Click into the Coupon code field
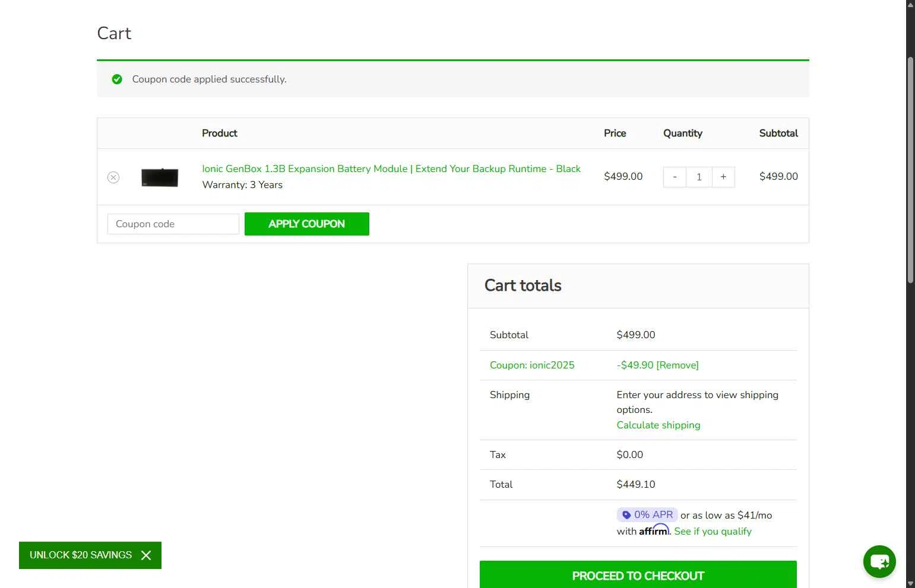 coord(173,224)
